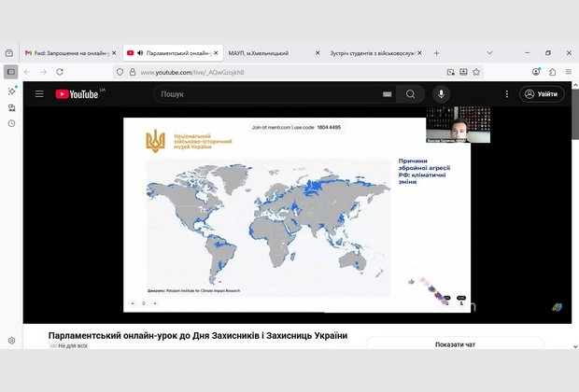Open the extensions puzzle menu
Image resolution: width=579 pixels, height=392 pixels.
(553, 72)
